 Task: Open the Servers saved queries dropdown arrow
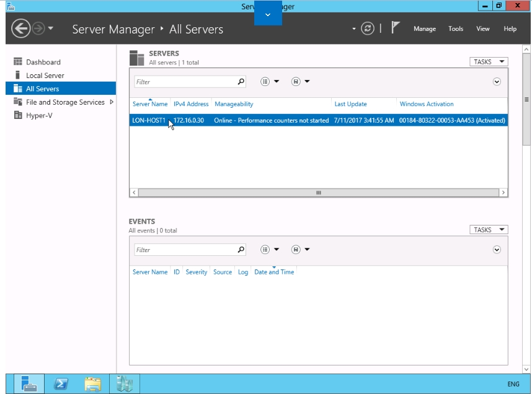[307, 81]
